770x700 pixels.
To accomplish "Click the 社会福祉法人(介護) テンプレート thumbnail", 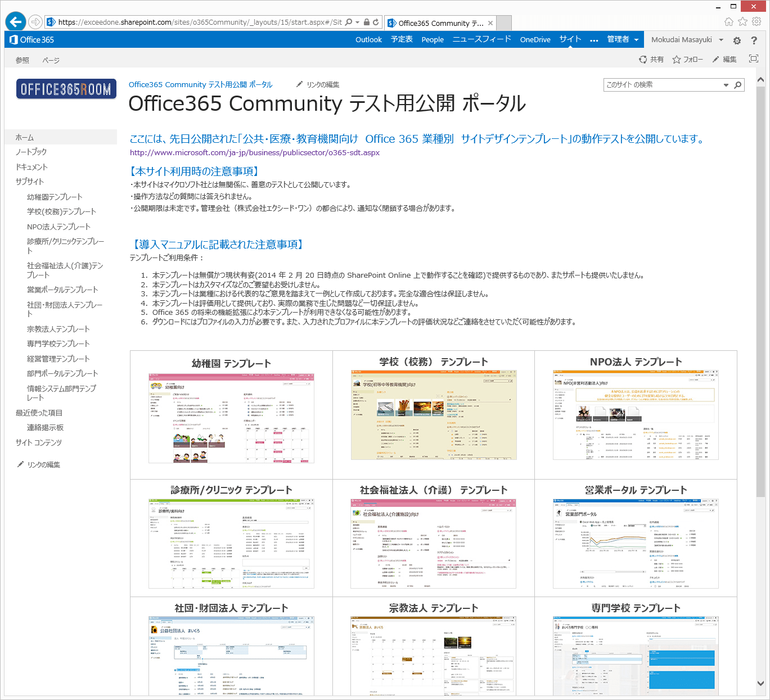I will tap(433, 544).
